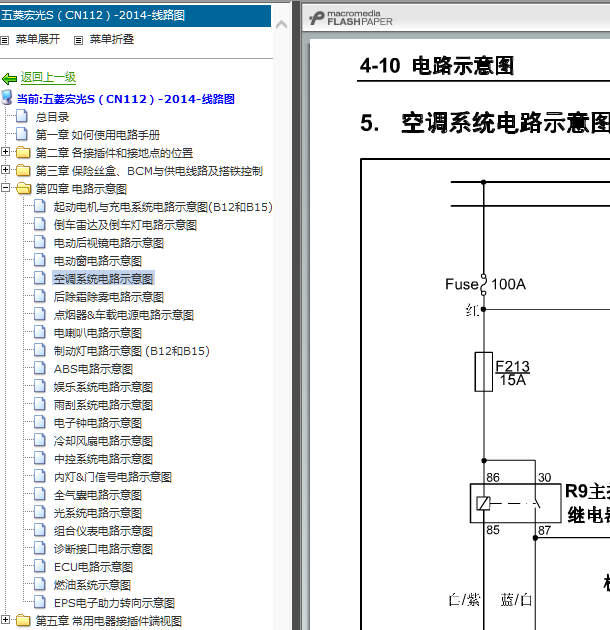Open 中控系统电路示意图
The height and width of the screenshot is (630, 610).
click(x=103, y=459)
